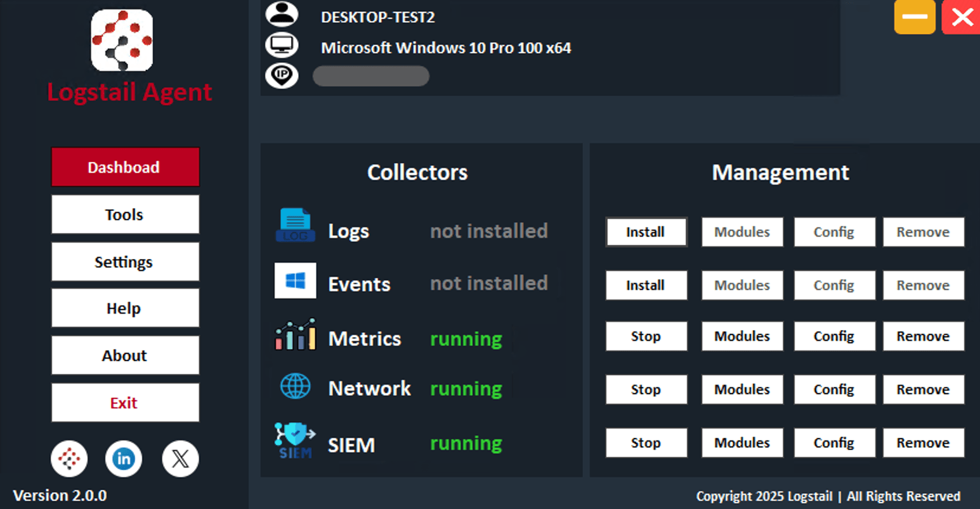980x509 pixels.
Task: Stop the Metrics collector
Action: coord(646,336)
